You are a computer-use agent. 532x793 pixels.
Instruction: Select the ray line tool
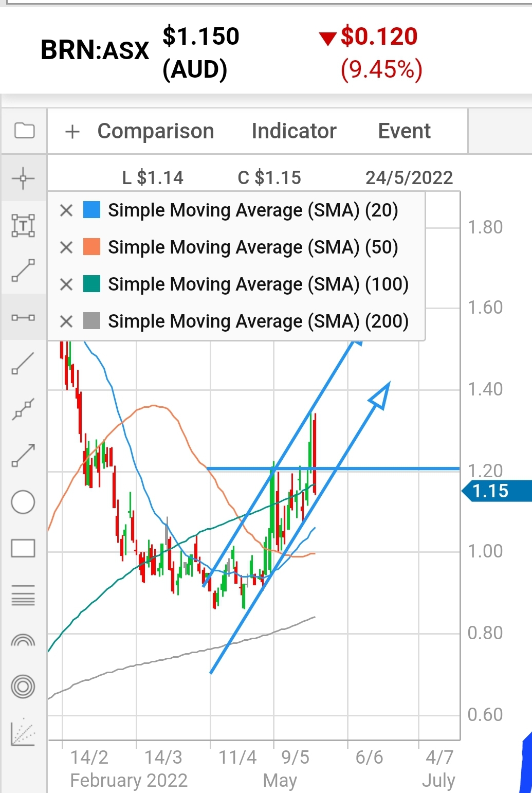point(23,364)
